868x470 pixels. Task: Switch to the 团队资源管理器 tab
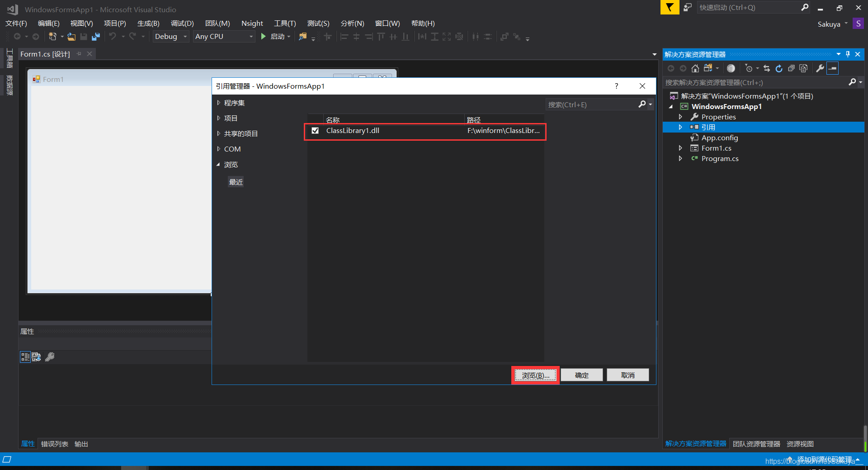[756, 444]
